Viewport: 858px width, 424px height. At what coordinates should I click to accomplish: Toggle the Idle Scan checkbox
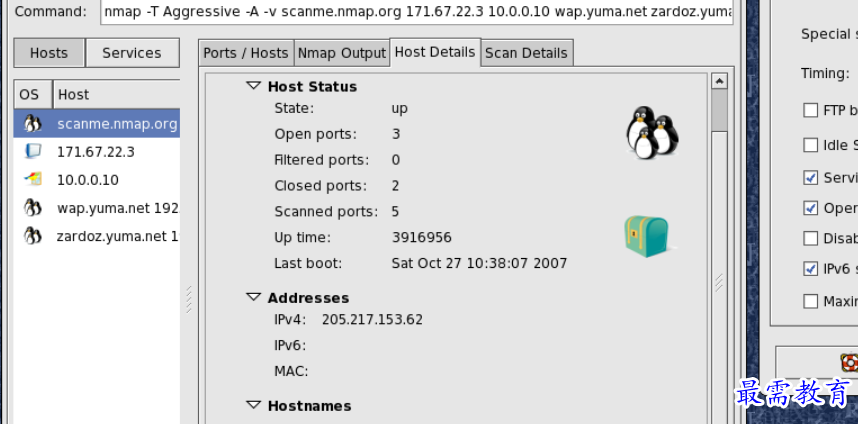point(811,145)
